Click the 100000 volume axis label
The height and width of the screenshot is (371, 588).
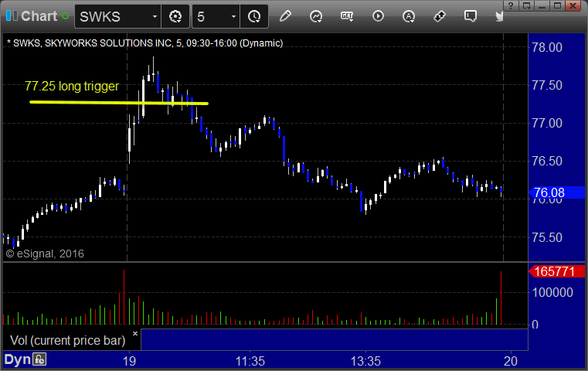click(x=552, y=293)
